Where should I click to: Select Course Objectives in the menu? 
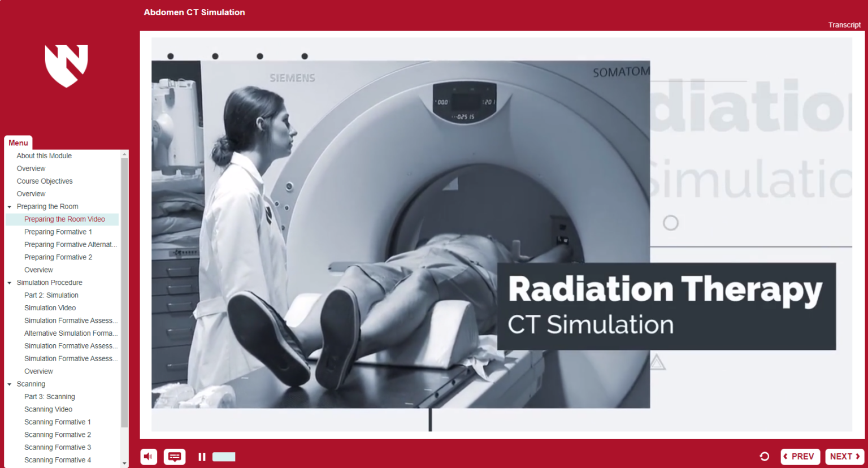(x=45, y=181)
